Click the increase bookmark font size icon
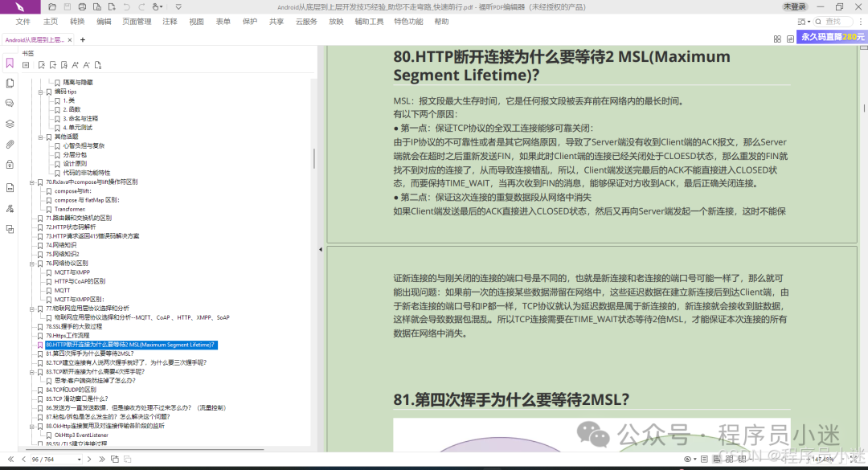868x470 pixels. pos(76,65)
